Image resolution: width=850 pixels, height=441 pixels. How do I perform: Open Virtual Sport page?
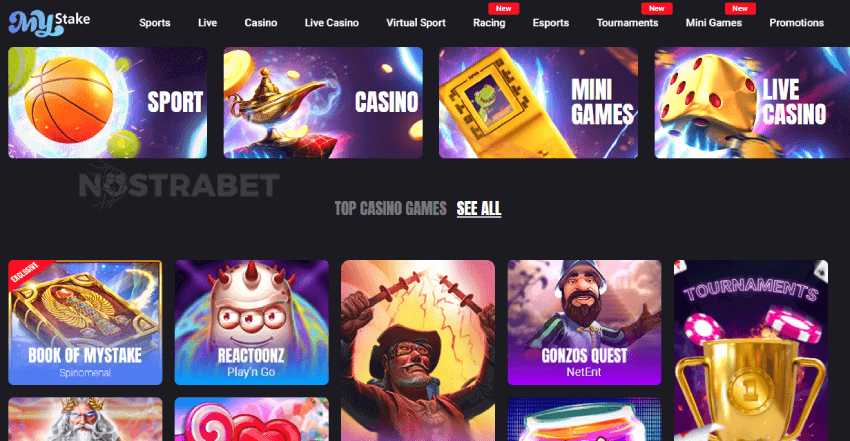click(x=416, y=23)
